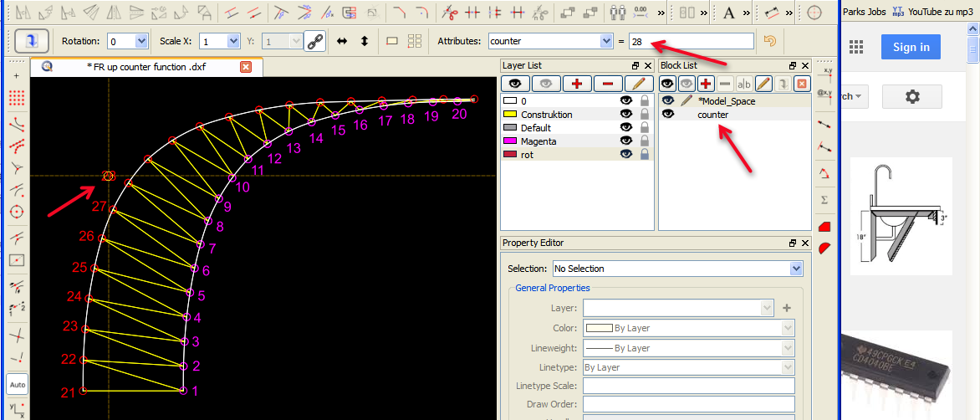The height and width of the screenshot is (420, 980).
Task: Hide the Construktion layer via eye icon
Action: click(x=625, y=115)
